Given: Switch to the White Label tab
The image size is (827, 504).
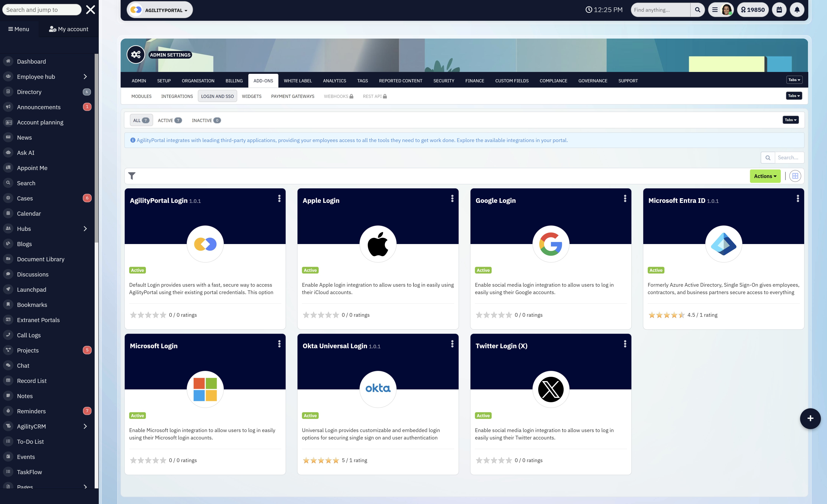Looking at the screenshot, I should [297, 81].
